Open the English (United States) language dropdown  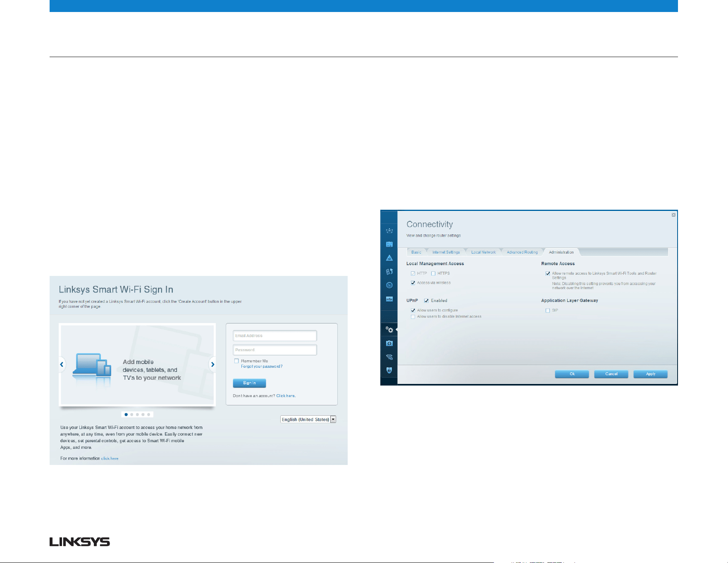308,419
